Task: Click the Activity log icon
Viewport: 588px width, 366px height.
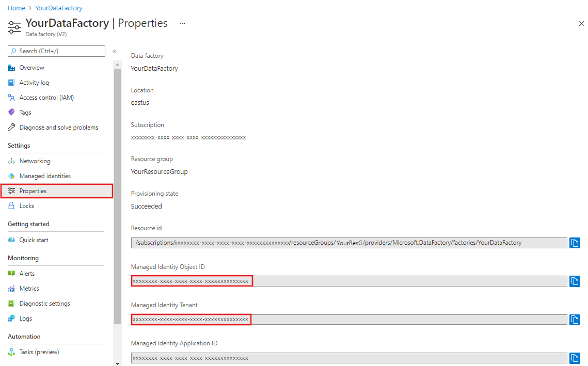Action: click(x=12, y=83)
